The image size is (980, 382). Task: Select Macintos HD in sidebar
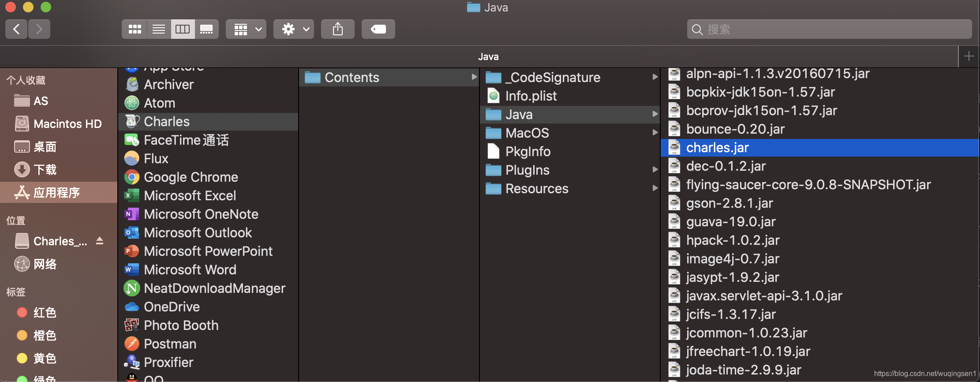58,124
